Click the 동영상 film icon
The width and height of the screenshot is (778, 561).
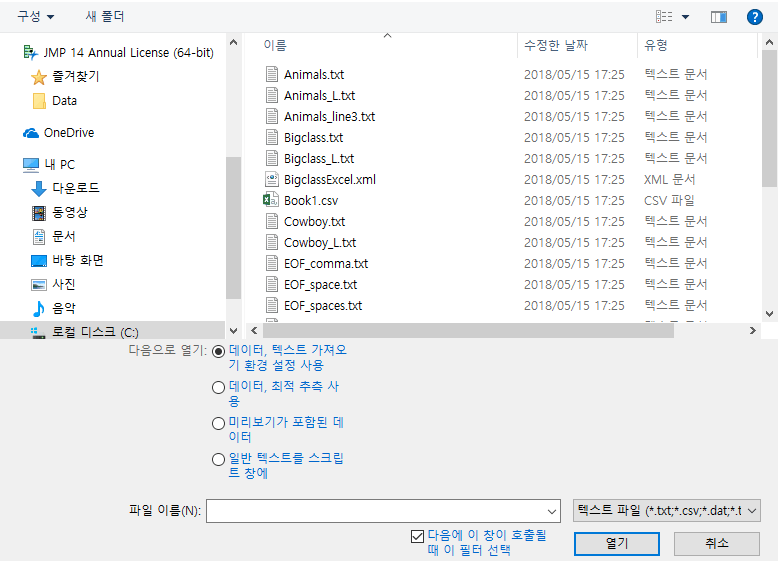39,213
